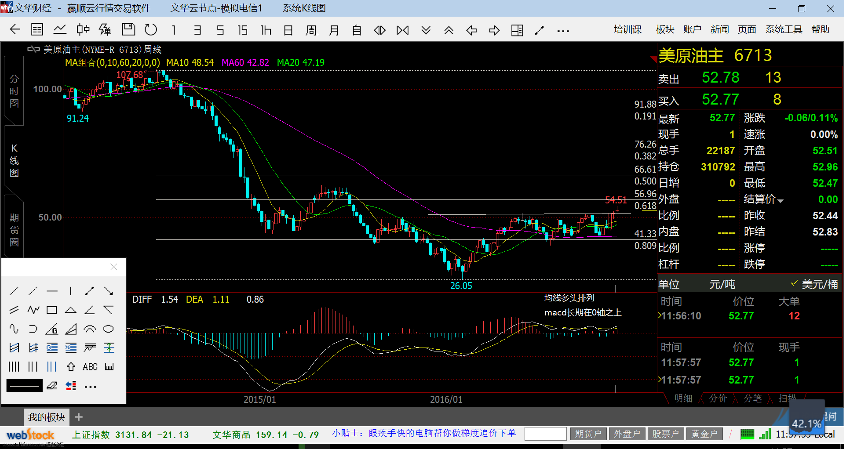This screenshot has height=449, width=868.
Task: Click 外盘户 account button
Action: (x=627, y=434)
